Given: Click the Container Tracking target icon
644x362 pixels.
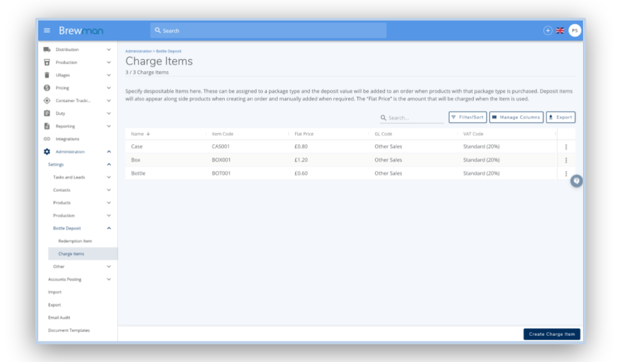Looking at the screenshot, I should (47, 101).
